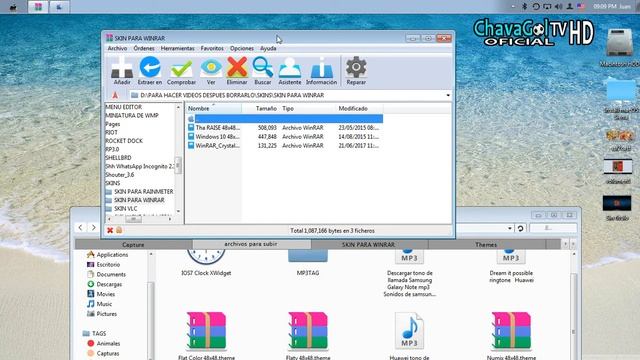
Task: Select ROCKET DOCK in folder tree
Action: point(124,141)
